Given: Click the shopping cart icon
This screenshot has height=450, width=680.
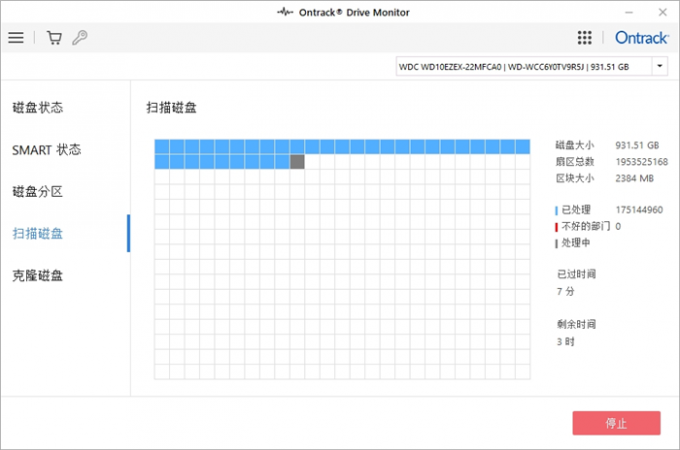Looking at the screenshot, I should 54,38.
